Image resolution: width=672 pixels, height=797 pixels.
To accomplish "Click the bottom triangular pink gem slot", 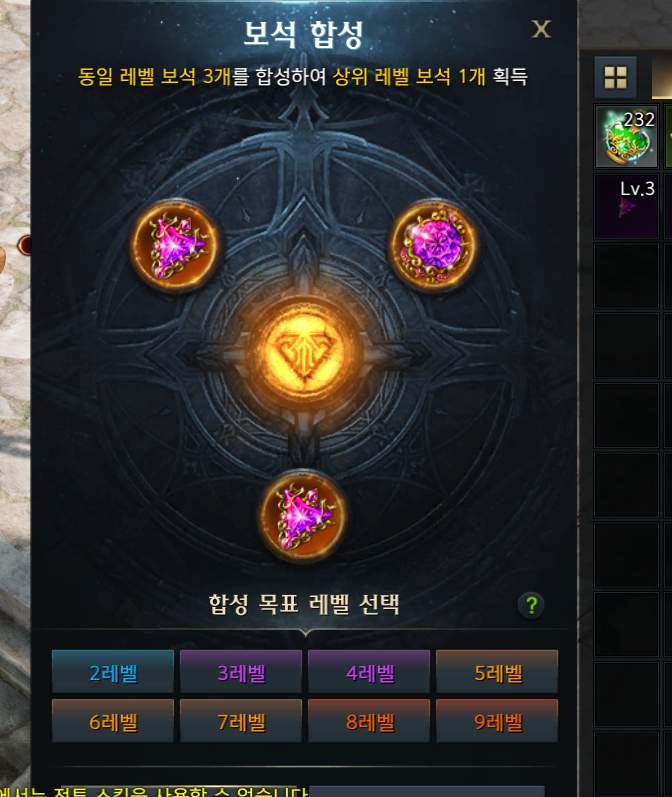I will click(x=304, y=516).
